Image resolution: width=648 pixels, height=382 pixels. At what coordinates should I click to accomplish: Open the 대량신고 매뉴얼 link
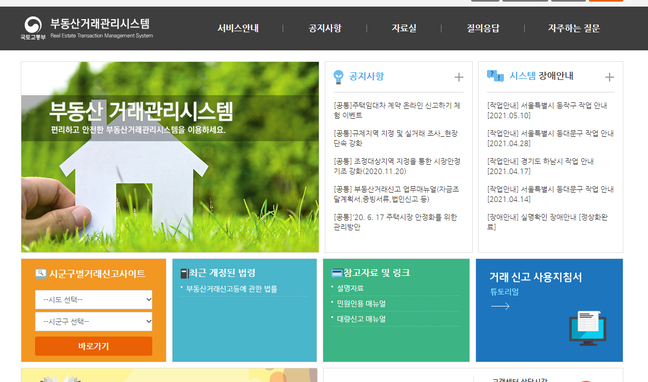click(361, 319)
